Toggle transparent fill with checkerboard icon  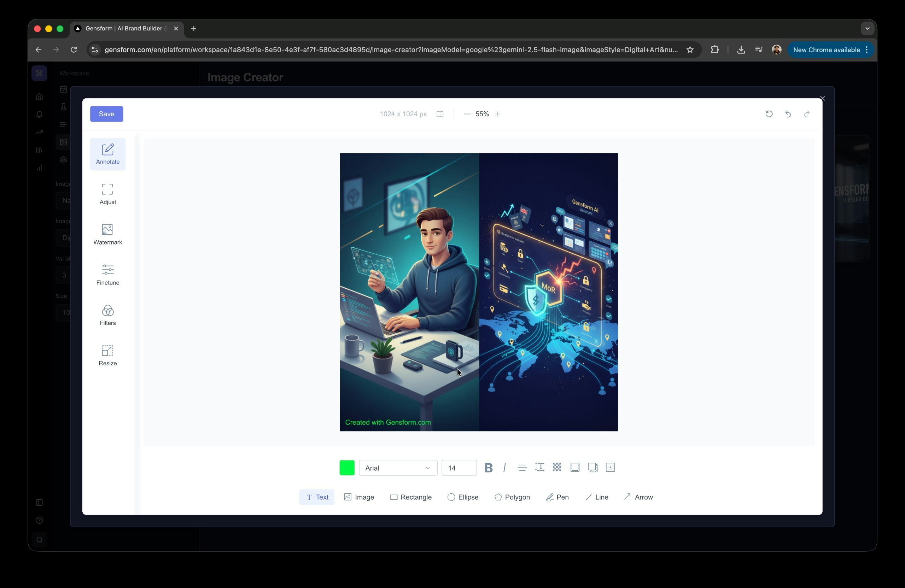point(557,468)
